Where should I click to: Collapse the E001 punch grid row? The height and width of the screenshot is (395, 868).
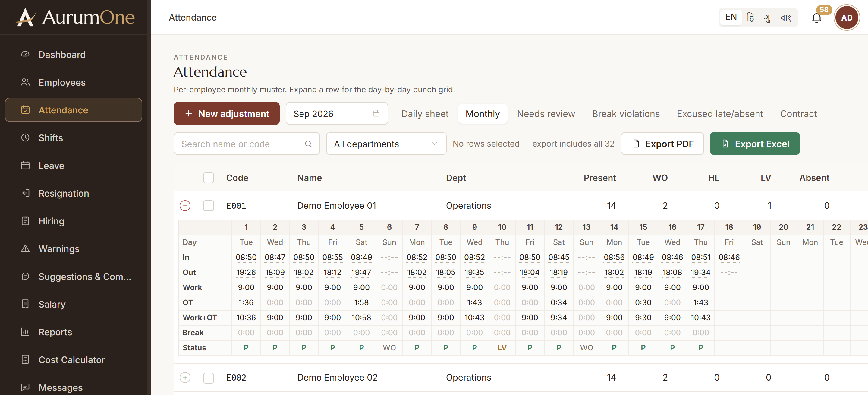pyautogui.click(x=185, y=206)
